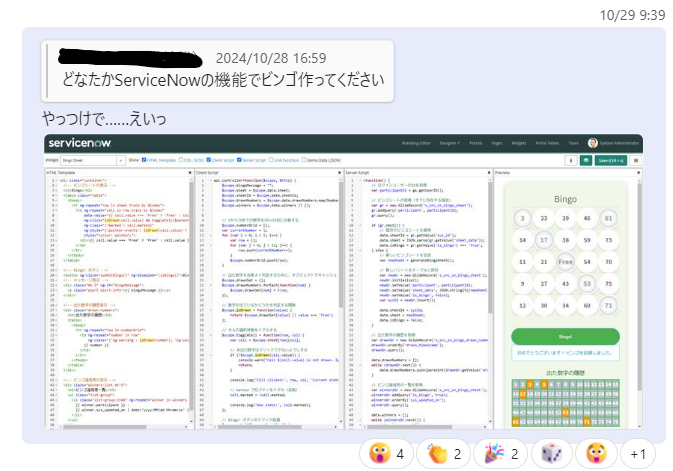Click marked bingo cell 61
This screenshot has height=471, width=673.
point(609,218)
